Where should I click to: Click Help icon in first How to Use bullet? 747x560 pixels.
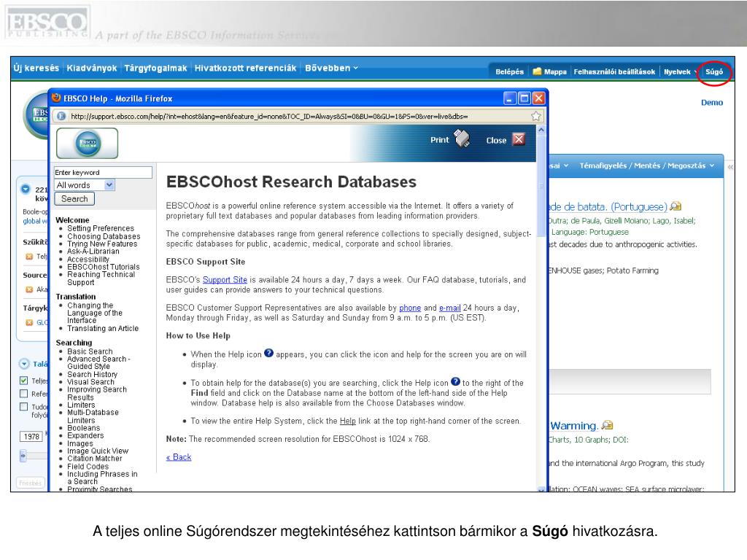click(x=268, y=353)
